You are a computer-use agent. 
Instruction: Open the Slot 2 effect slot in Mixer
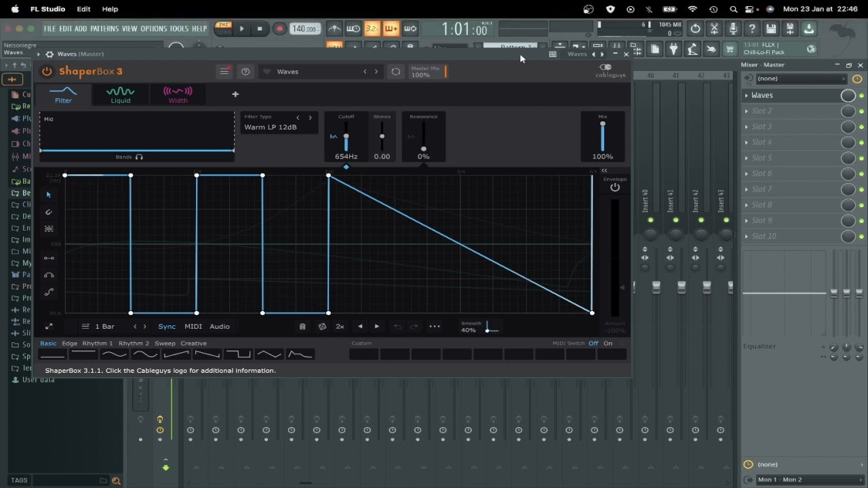(790, 111)
